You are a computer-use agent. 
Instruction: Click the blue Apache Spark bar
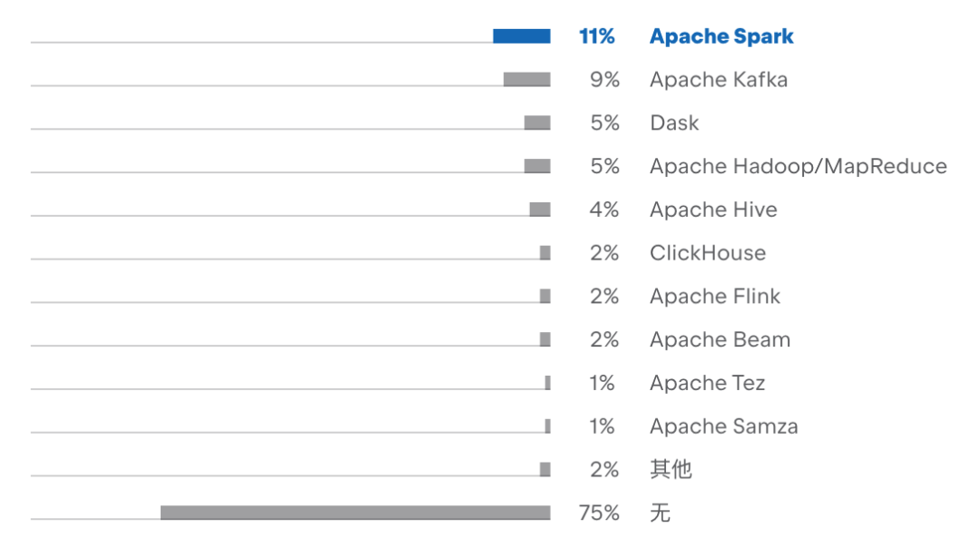pos(521,36)
